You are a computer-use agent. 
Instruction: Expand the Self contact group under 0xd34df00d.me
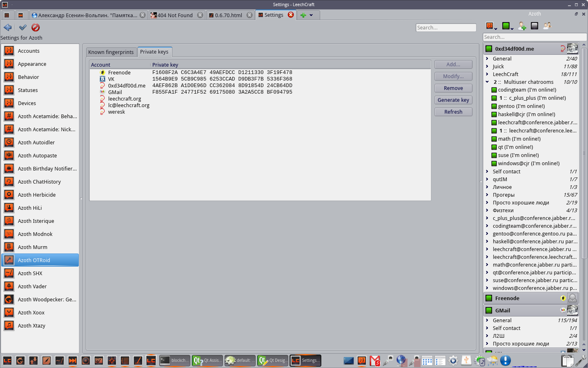click(487, 171)
